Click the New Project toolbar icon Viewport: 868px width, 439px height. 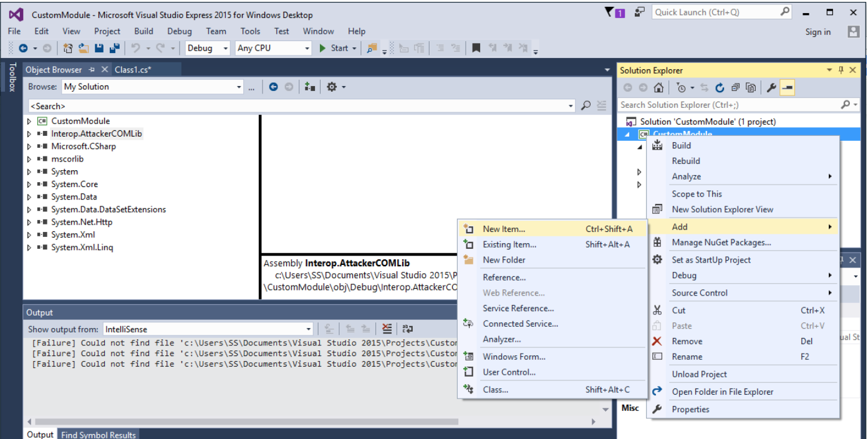tap(69, 48)
